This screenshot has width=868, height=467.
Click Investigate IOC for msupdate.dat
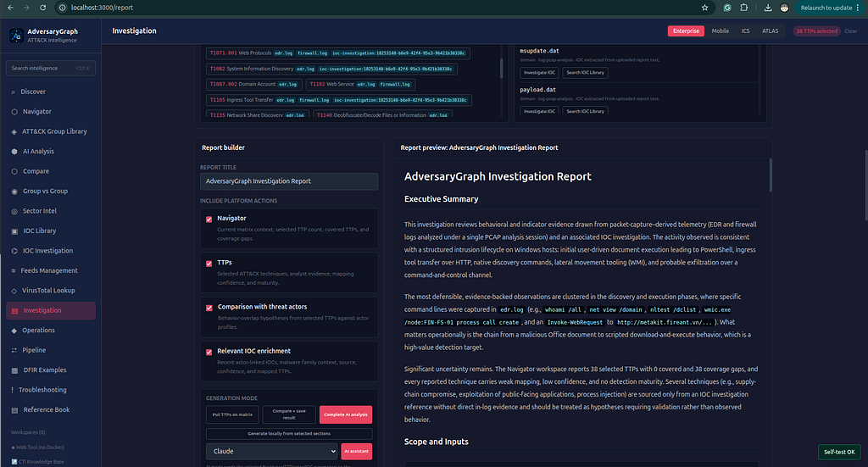[x=539, y=73]
